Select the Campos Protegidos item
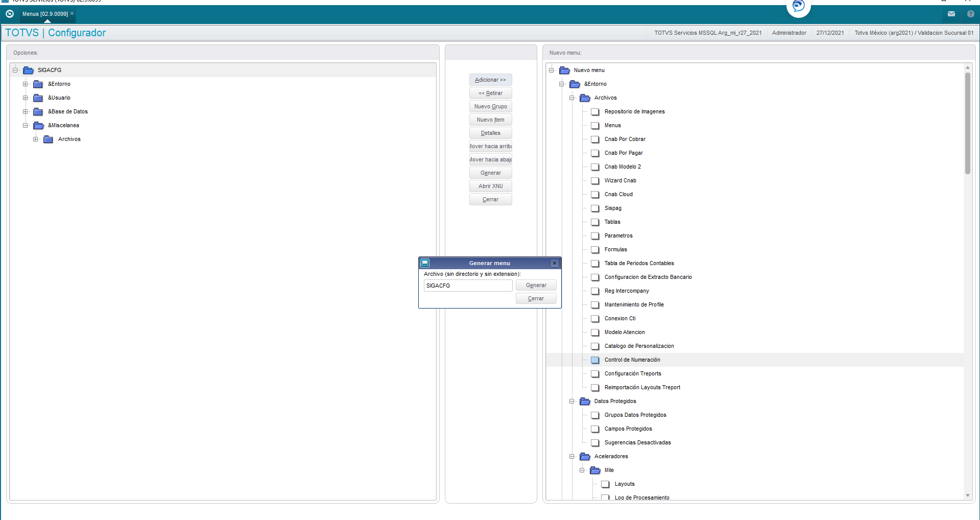 [x=628, y=429]
